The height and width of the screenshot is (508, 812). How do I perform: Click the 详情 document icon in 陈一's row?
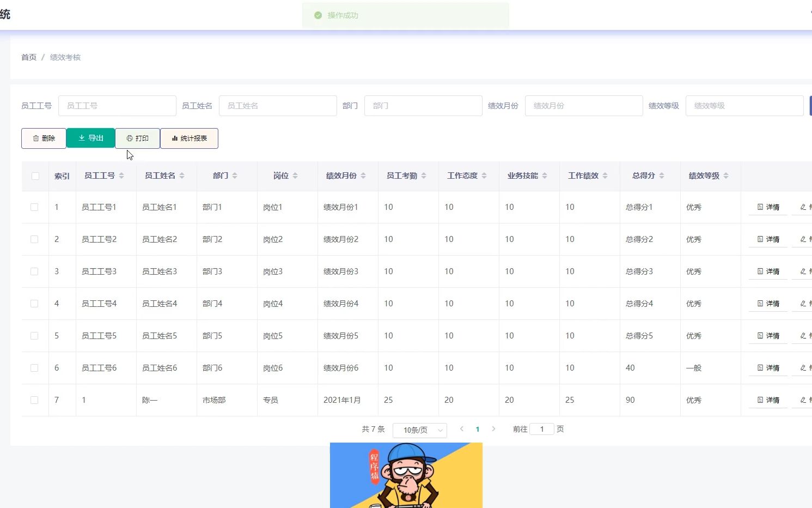759,400
